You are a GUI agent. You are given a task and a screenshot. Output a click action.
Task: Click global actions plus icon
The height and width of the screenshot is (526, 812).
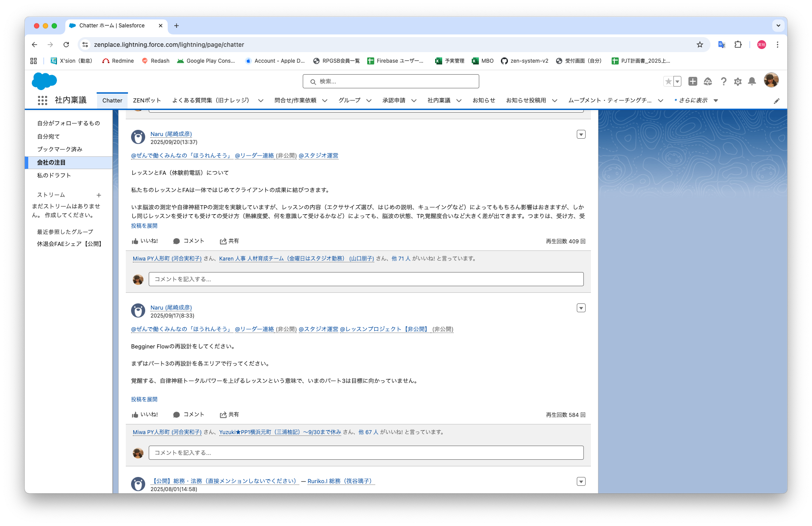point(693,81)
